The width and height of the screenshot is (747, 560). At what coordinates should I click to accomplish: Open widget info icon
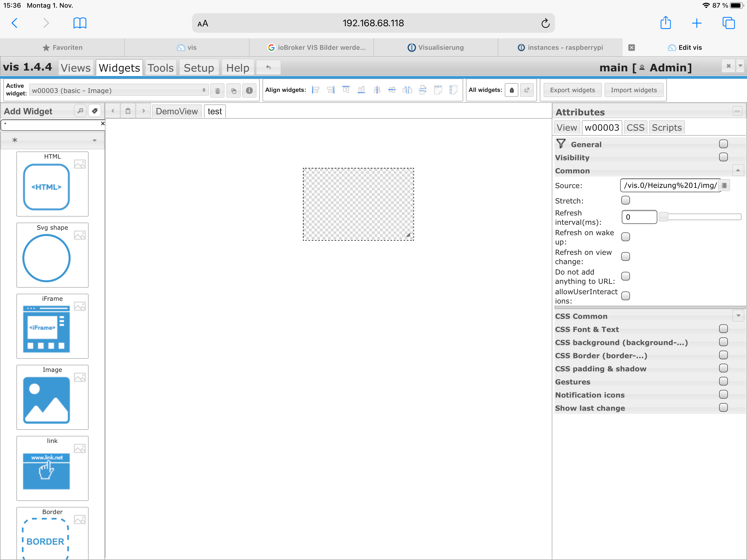point(249,91)
